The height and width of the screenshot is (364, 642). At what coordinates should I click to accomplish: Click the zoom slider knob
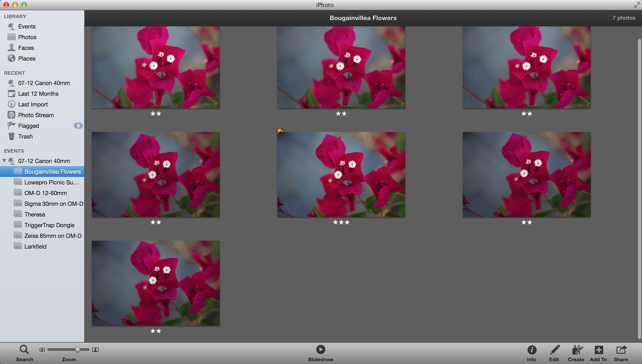tap(78, 350)
